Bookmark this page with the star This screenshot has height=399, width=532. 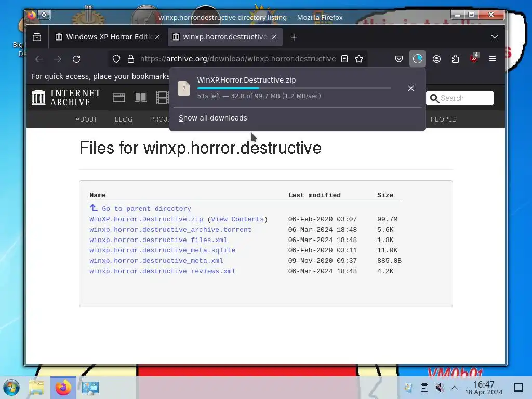pyautogui.click(x=359, y=59)
